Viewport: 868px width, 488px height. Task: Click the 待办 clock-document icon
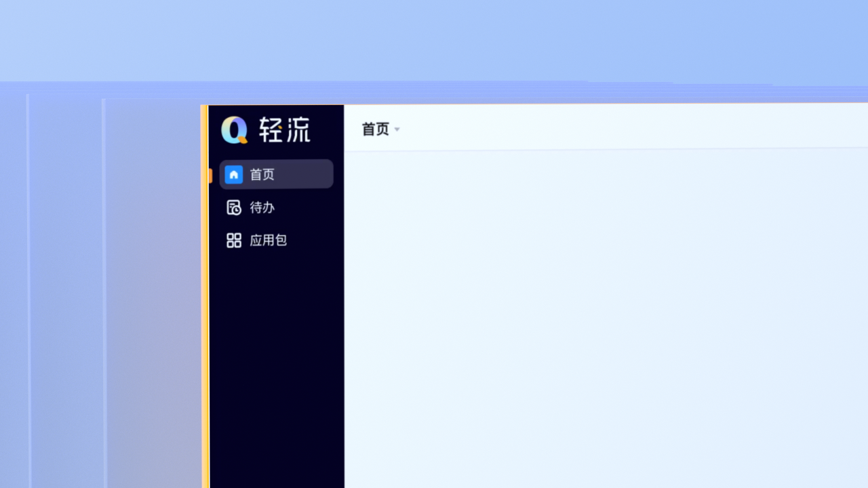coord(234,207)
